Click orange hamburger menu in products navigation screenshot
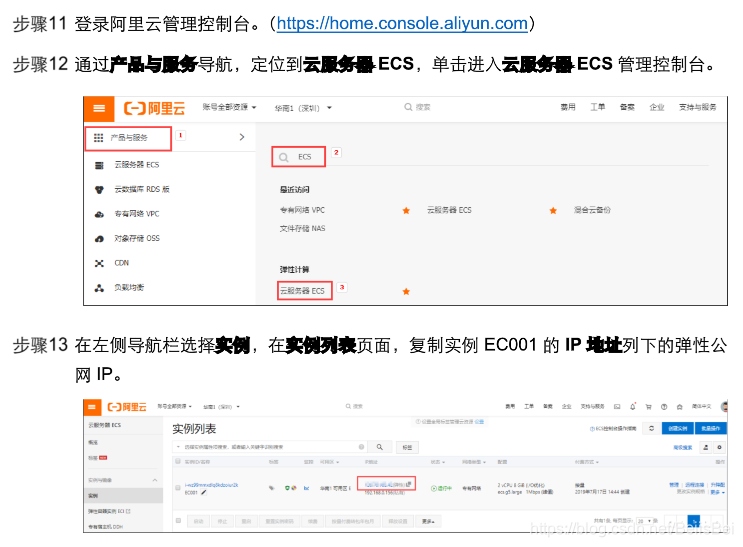 point(99,109)
